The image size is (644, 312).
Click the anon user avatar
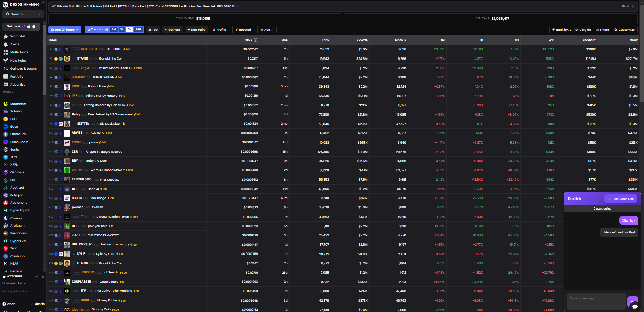pos(4,304)
